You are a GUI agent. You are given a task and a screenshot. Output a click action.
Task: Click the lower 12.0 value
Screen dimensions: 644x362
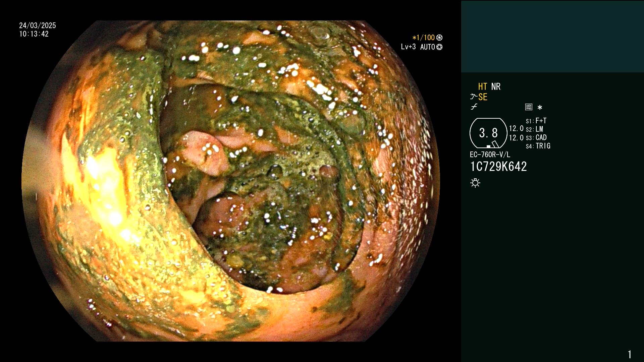[516, 138]
